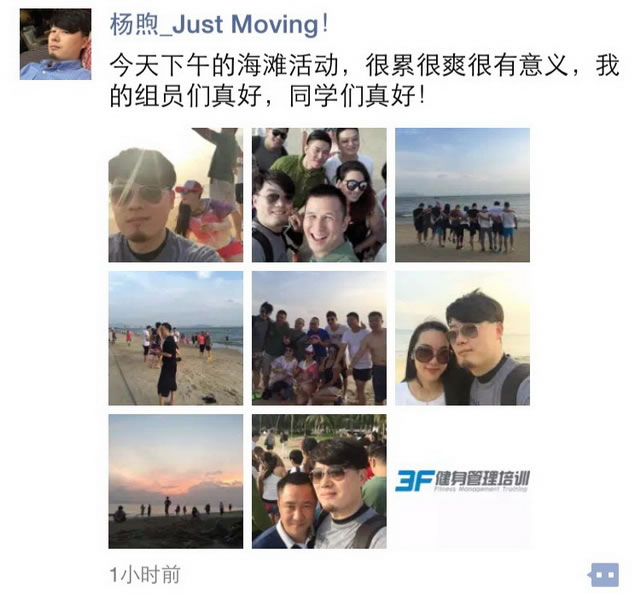Open selfie of two men near palm trees
Screen dimensions: 640x594
pos(319,481)
